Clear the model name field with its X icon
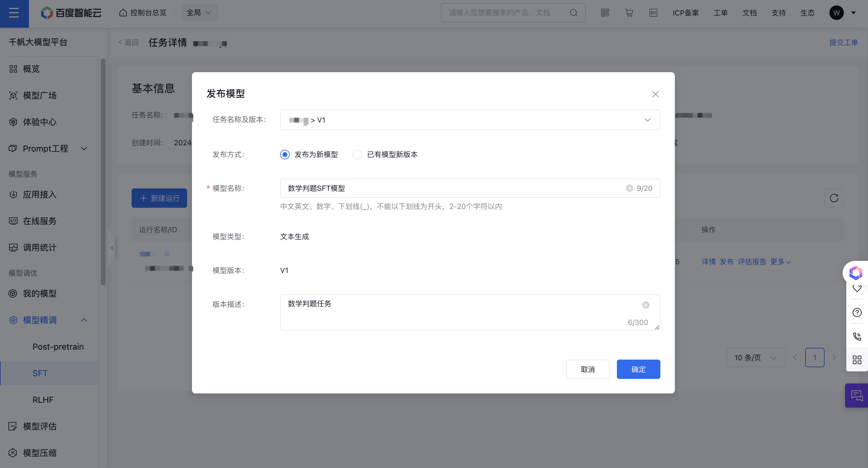This screenshot has height=468, width=868. point(629,188)
